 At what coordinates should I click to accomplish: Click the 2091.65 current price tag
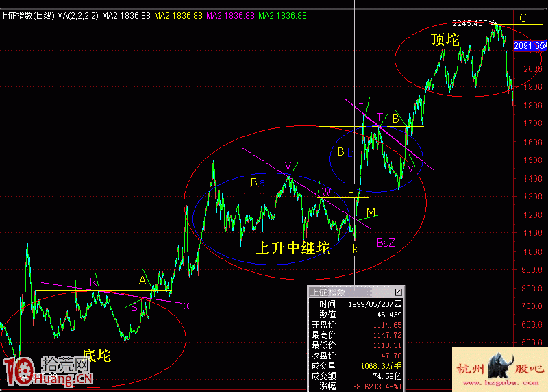(x=530, y=46)
